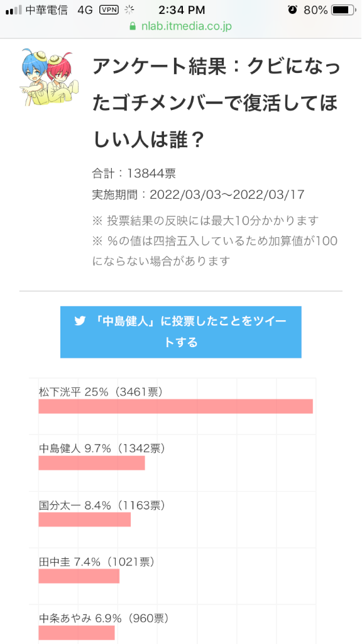
Task: Tap the Twitter bird icon on the tweet button
Action: [80, 321]
